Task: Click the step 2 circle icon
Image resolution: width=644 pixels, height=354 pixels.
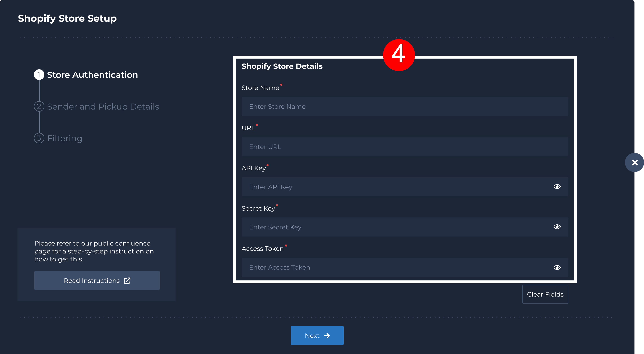Action: click(39, 107)
